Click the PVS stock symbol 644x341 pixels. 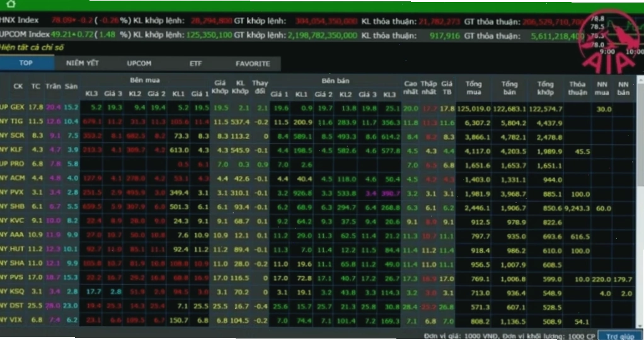[x=17, y=277]
